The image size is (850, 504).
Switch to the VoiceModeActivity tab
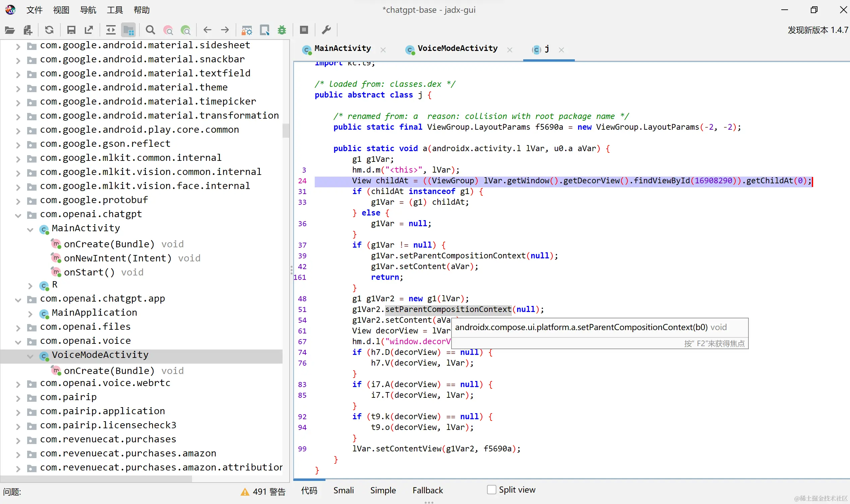(458, 49)
